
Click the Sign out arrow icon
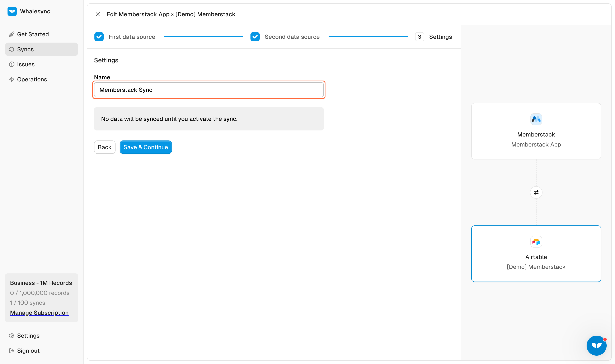[x=11, y=350]
